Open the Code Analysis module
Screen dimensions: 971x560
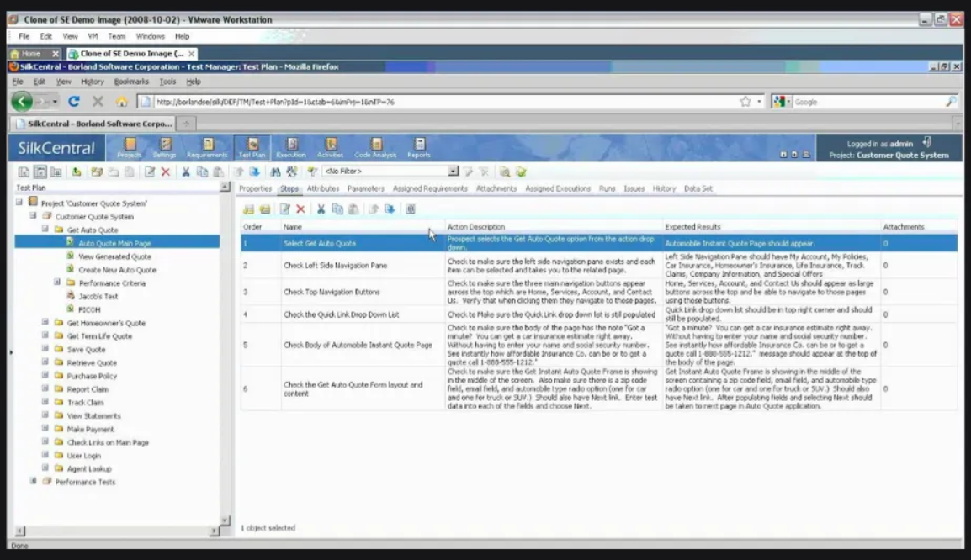(375, 148)
